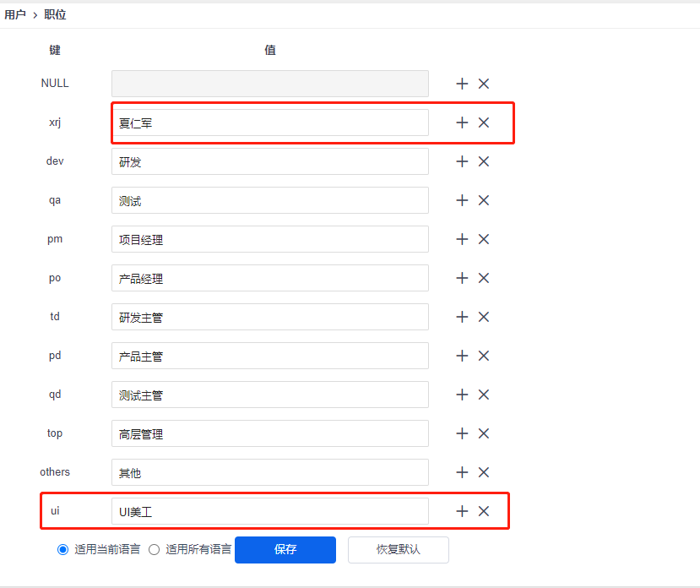Click the top key label
The image size is (700, 588).
coord(55,433)
